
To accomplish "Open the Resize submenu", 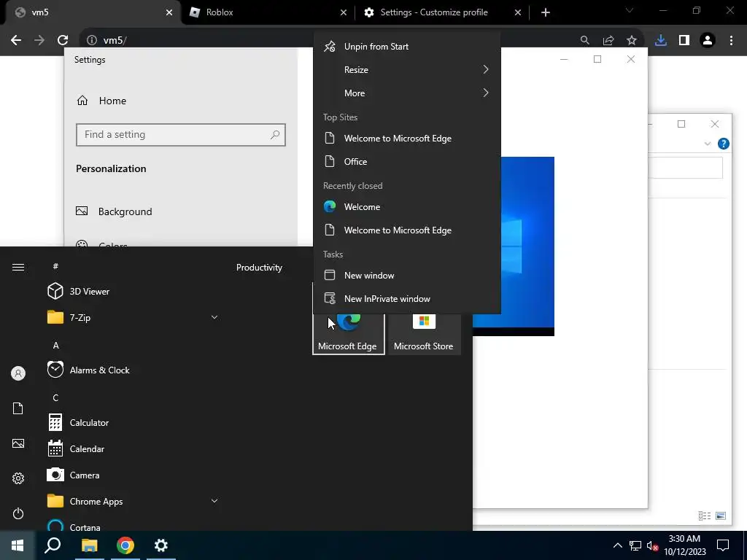I will [x=407, y=69].
